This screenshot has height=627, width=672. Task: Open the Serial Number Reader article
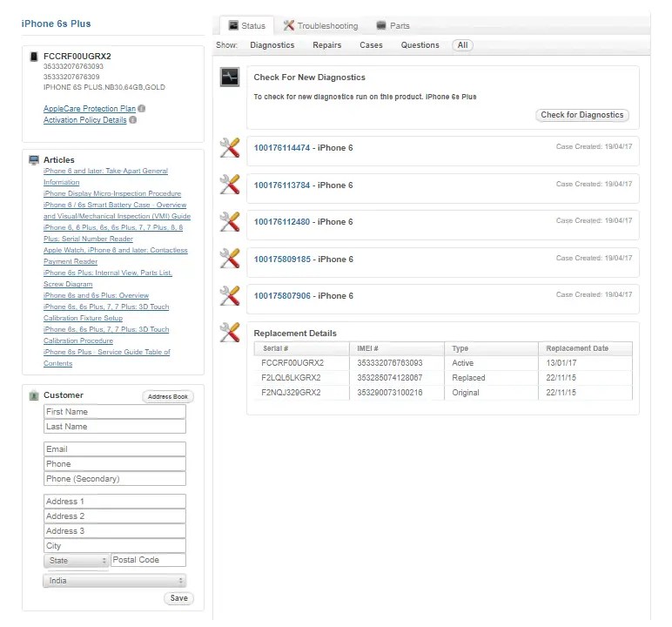(113, 233)
